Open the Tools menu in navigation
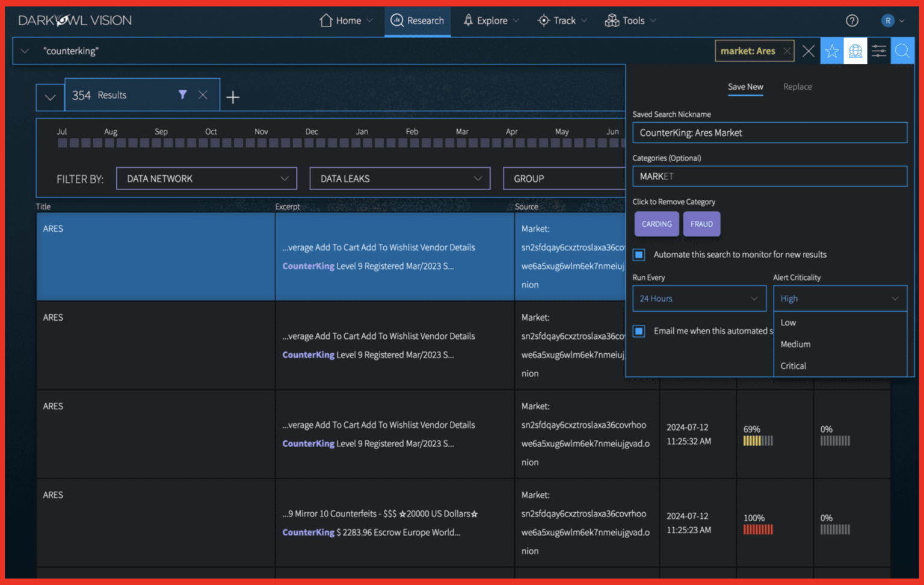Image resolution: width=924 pixels, height=585 pixels. point(630,20)
